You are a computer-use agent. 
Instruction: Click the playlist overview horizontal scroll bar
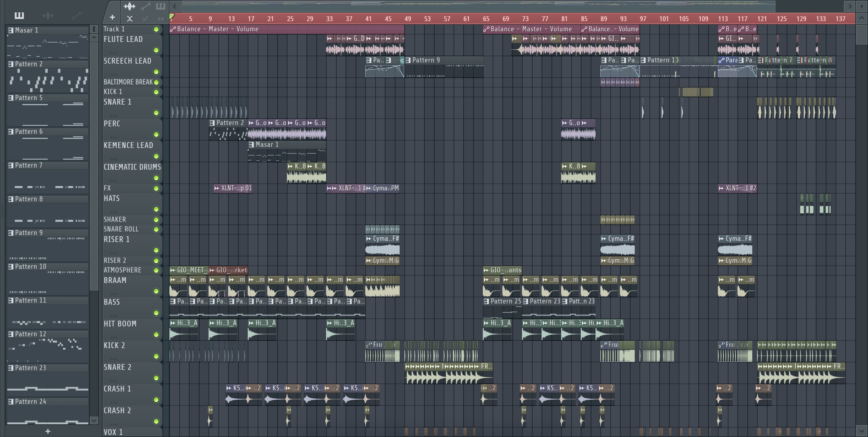[479, 6]
